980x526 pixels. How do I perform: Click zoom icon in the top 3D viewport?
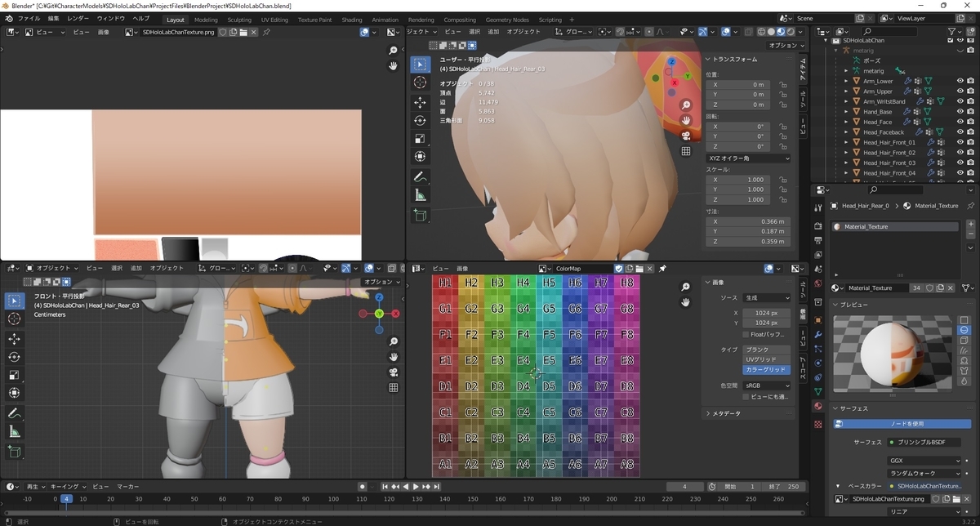coord(687,105)
